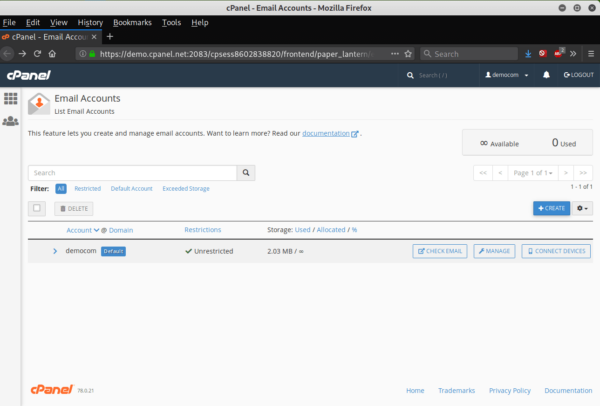Bookmark this page with the star
600x406 pixels.
click(x=408, y=54)
